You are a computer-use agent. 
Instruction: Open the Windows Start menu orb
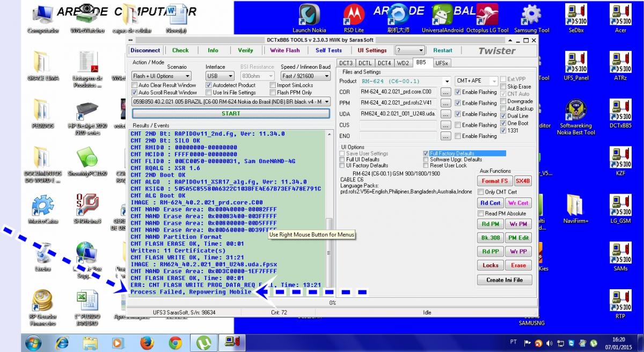[33, 342]
